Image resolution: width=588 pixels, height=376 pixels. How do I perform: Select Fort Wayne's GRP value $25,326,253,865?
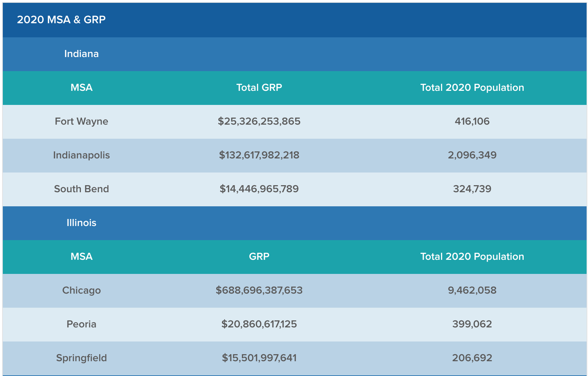click(x=259, y=121)
